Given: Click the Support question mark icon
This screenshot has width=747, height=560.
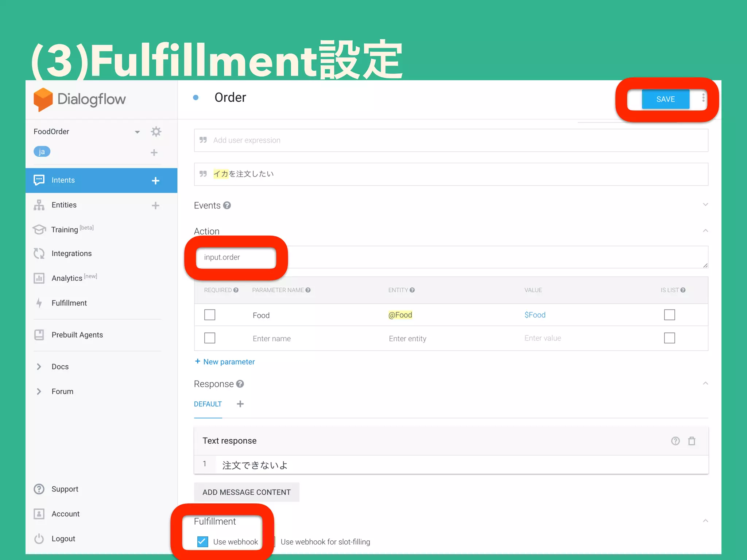Looking at the screenshot, I should [x=39, y=489].
